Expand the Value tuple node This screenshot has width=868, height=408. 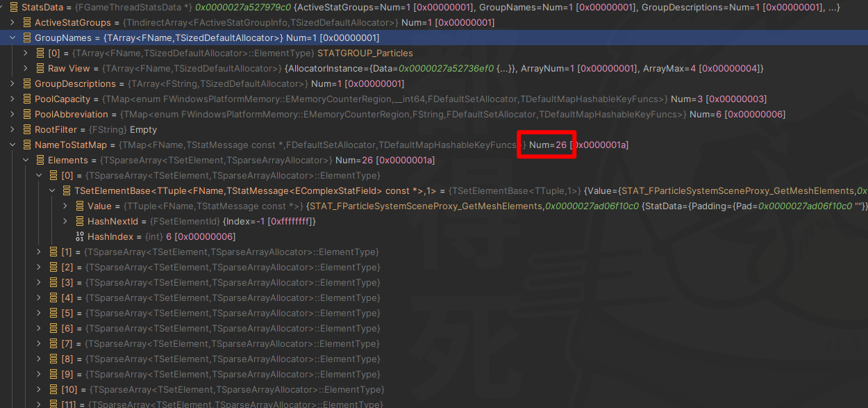pos(65,206)
